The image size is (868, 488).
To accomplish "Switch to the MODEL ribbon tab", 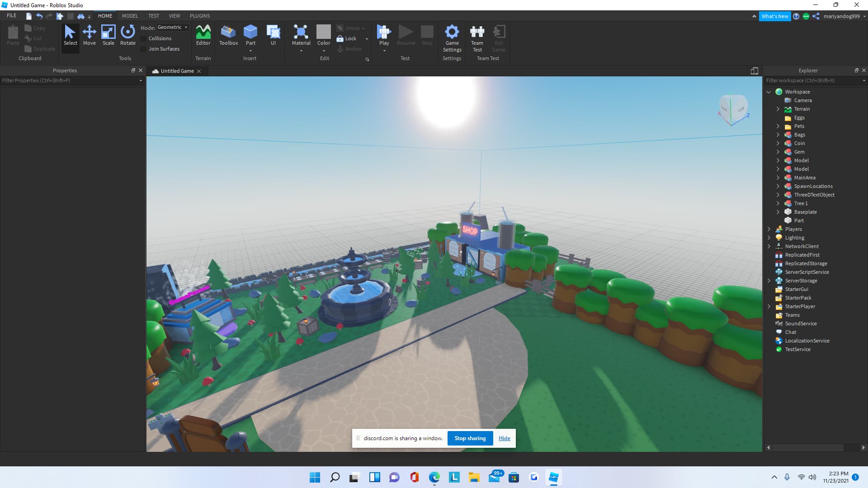I will (130, 16).
